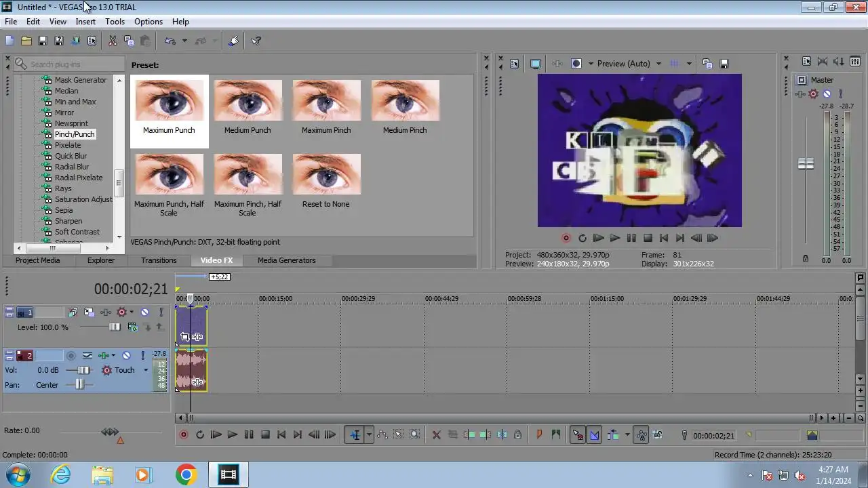Screen dimensions: 868x488
Task: Open Master FX gear icon
Action: click(813, 94)
